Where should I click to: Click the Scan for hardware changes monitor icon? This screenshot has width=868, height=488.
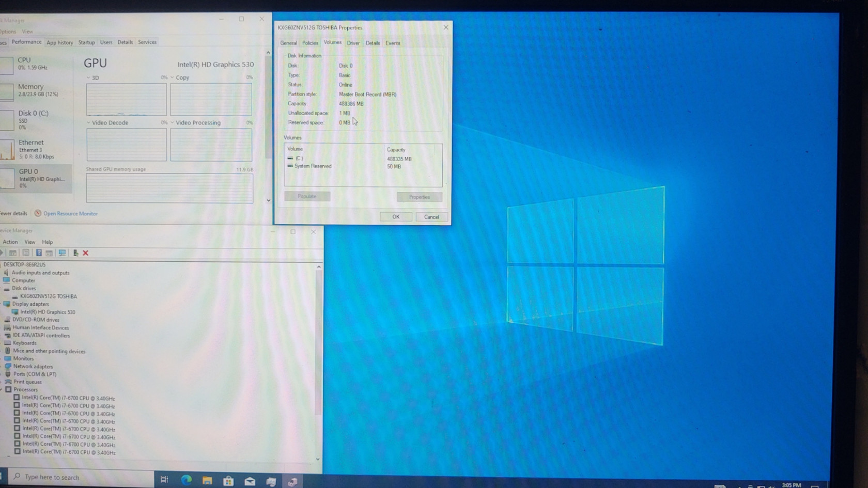coord(62,253)
